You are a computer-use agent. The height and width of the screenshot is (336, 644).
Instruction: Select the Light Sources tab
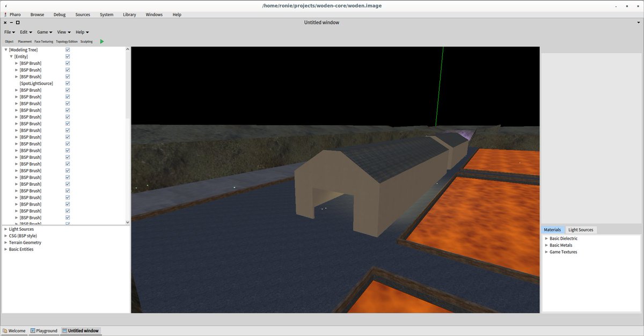coord(581,230)
